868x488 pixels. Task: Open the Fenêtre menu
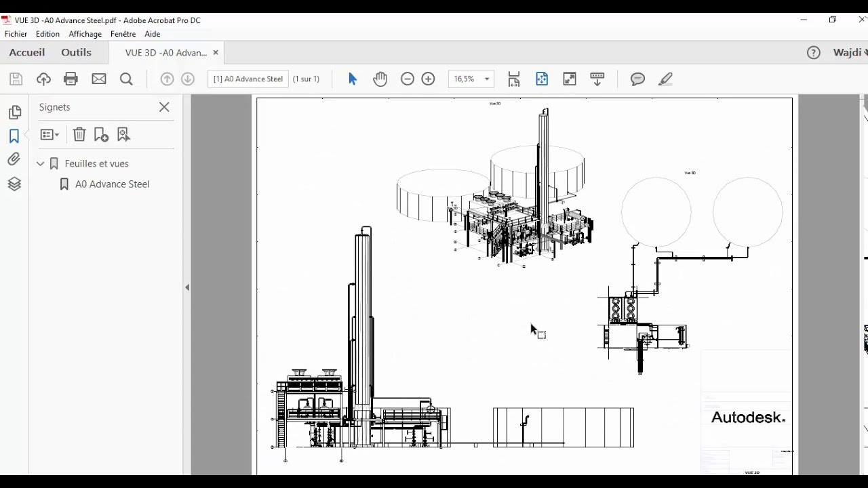click(123, 34)
